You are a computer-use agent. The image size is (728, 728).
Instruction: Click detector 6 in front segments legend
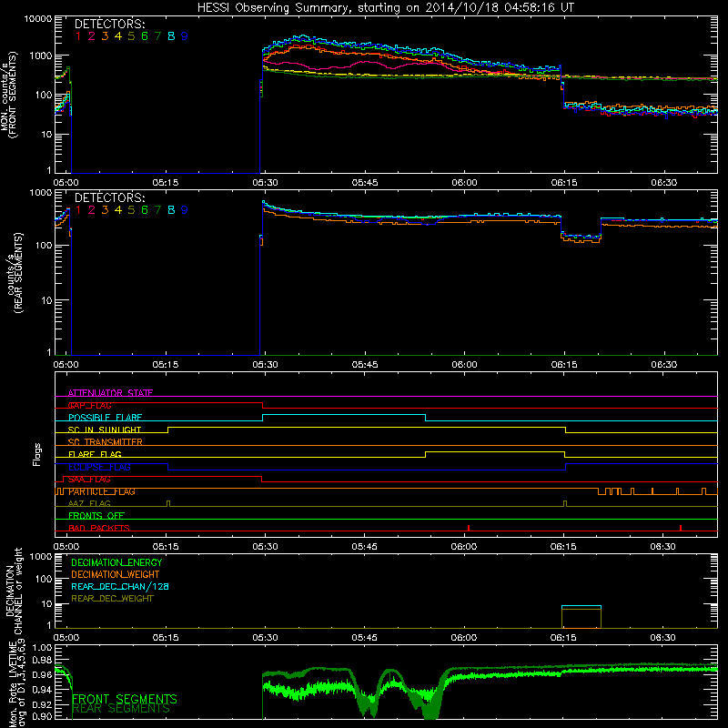145,36
